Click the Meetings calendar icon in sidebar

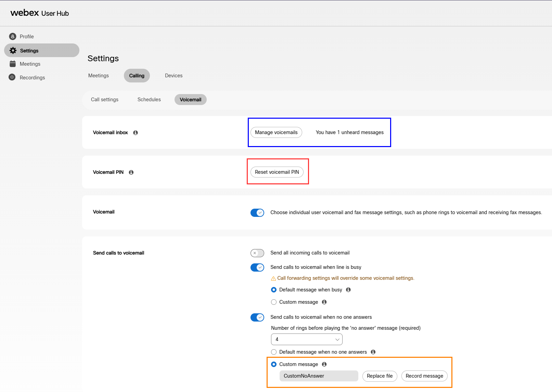(x=13, y=64)
